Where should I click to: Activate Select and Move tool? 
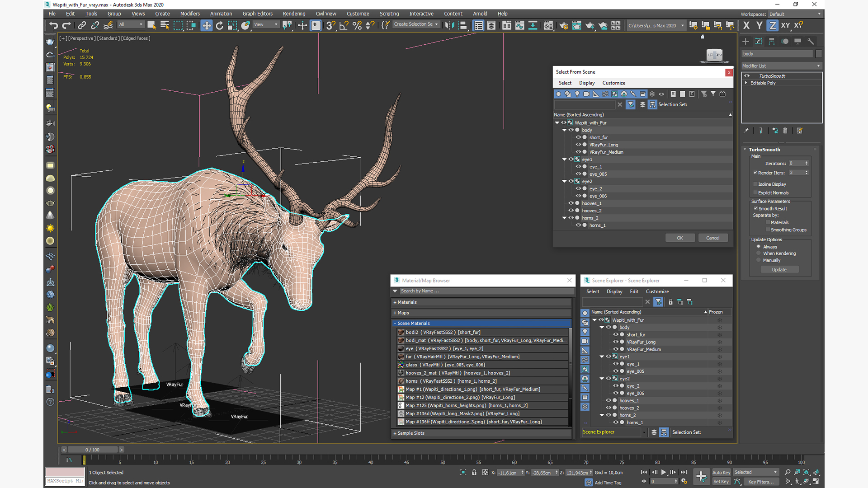206,26
